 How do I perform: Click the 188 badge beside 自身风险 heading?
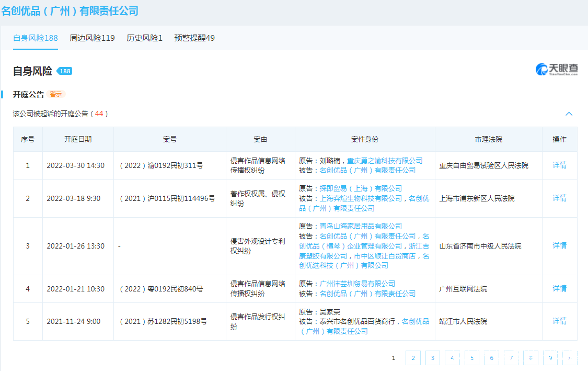(64, 71)
